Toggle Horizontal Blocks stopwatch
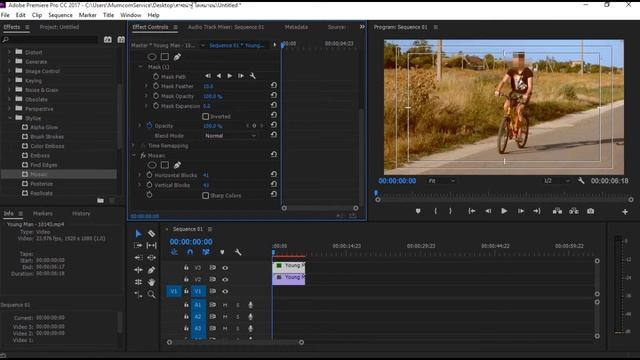 (x=149, y=175)
